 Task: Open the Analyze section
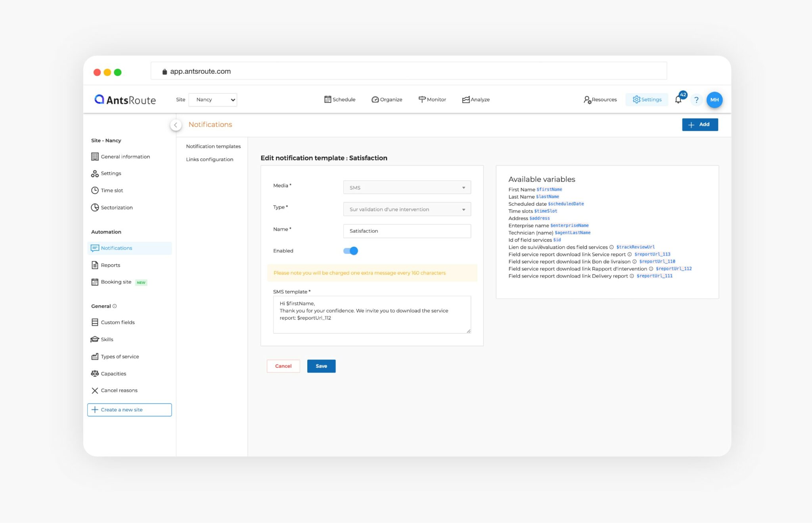(x=476, y=100)
